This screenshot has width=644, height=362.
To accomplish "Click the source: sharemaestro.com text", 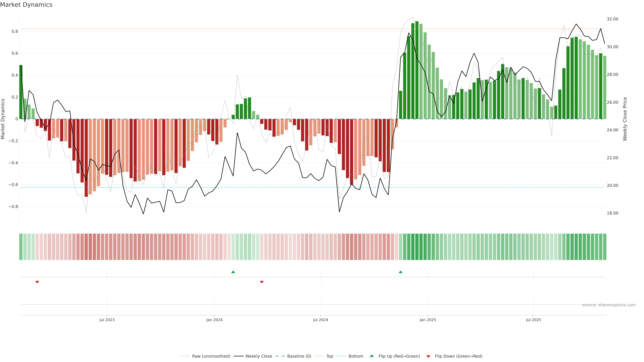I will click(609, 305).
